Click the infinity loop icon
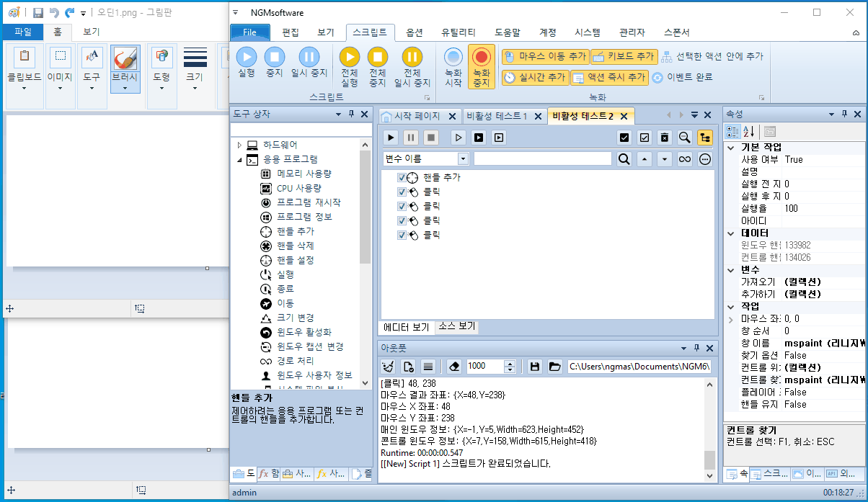The height and width of the screenshot is (502, 868). 685,158
